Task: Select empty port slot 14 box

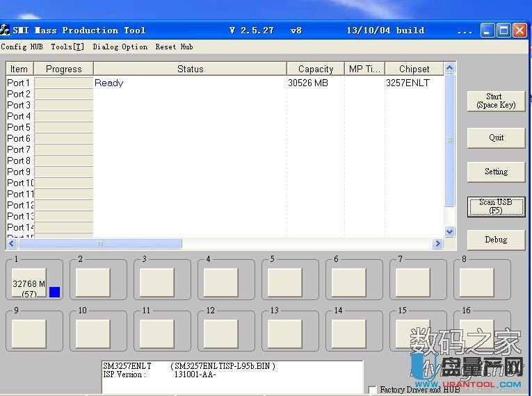Action: pyautogui.click(x=349, y=333)
